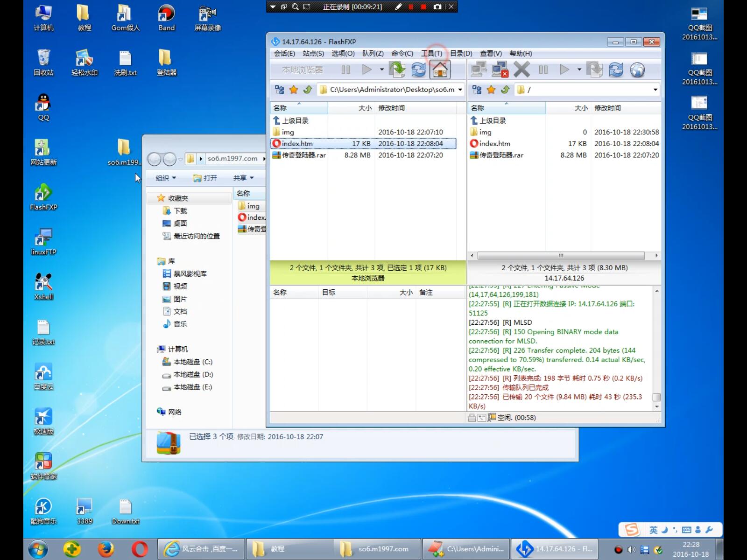The height and width of the screenshot is (560, 747).
Task: Select 桌面 in Explorer sidebar
Action: click(x=175, y=223)
